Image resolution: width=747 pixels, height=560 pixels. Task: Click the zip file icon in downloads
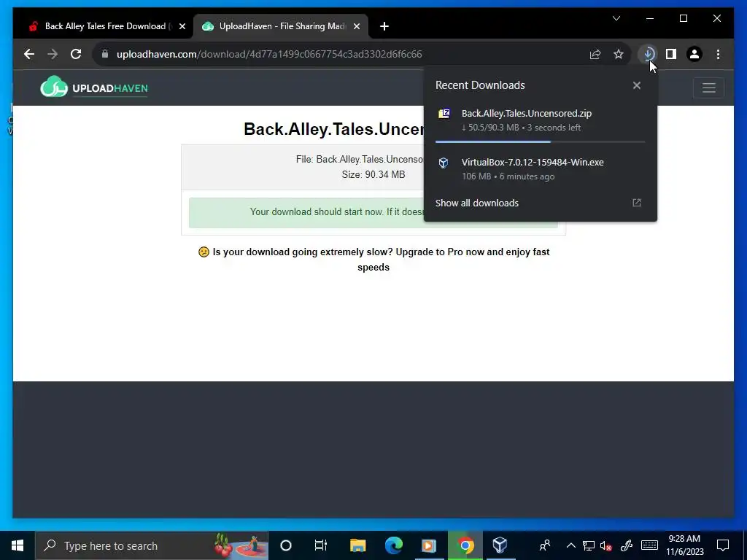click(444, 113)
